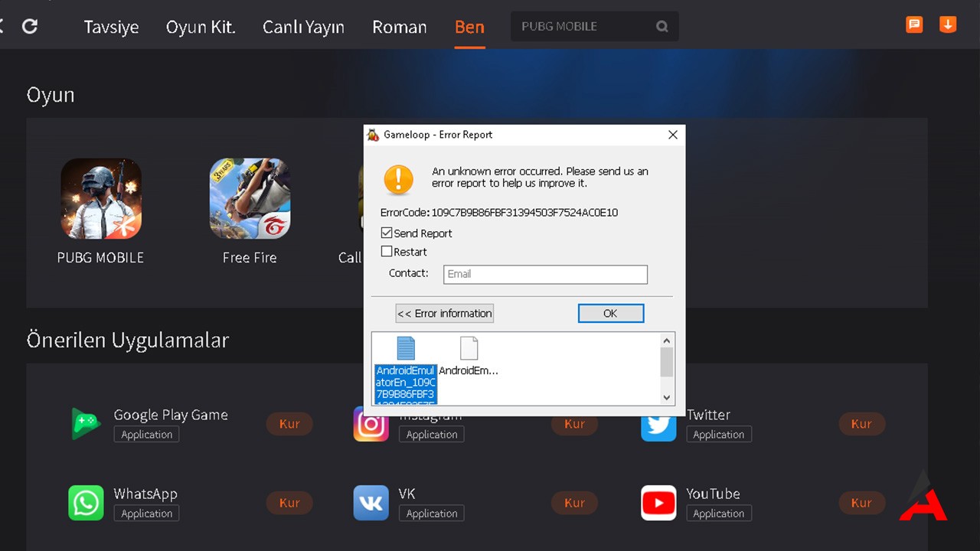Click the file list scrollbar up arrow
This screenshot has width=980, height=551.
coord(666,341)
